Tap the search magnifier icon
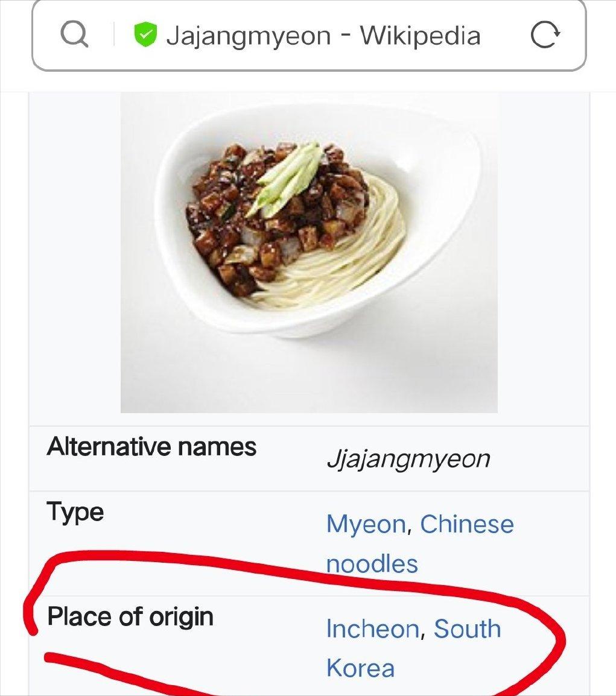The image size is (616, 696). 74,34
